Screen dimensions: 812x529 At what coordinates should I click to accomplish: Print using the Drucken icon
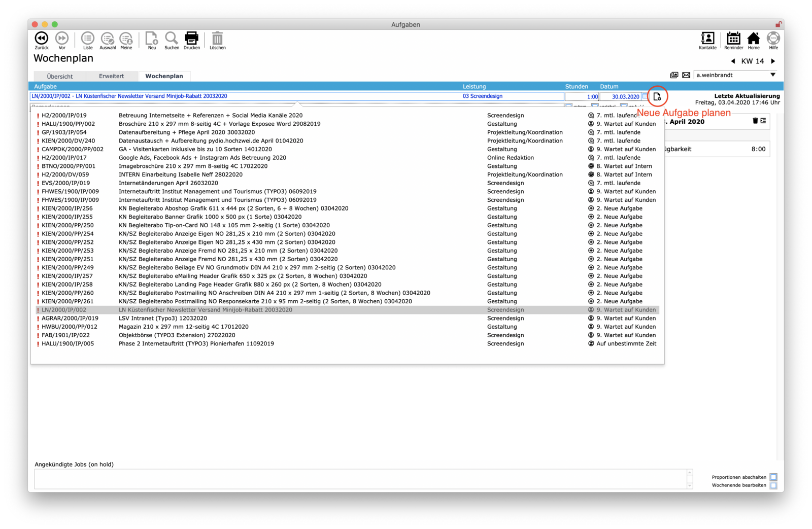pos(191,39)
